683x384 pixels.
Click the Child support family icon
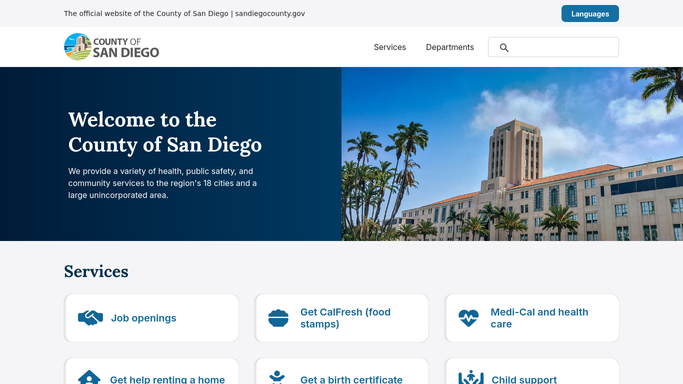click(x=471, y=377)
